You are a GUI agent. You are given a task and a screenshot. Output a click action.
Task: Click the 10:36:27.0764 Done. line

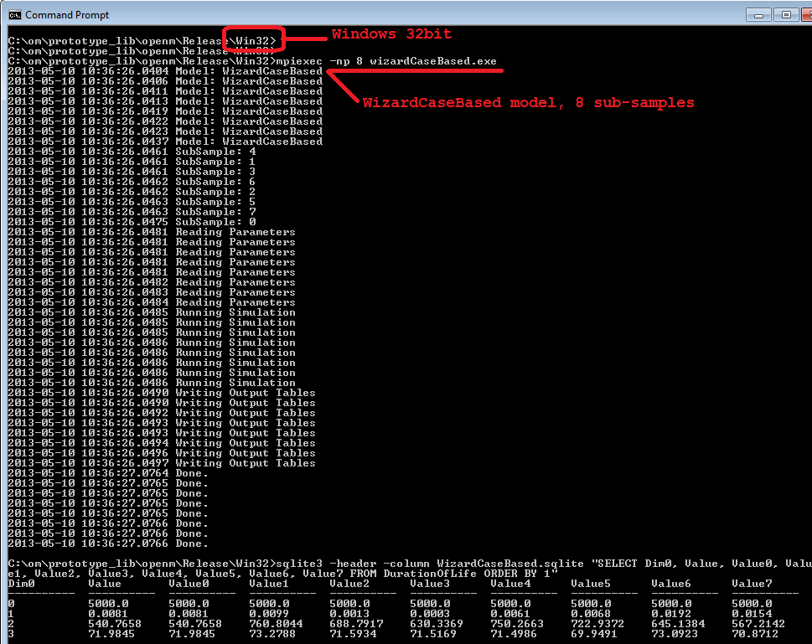(x=108, y=473)
